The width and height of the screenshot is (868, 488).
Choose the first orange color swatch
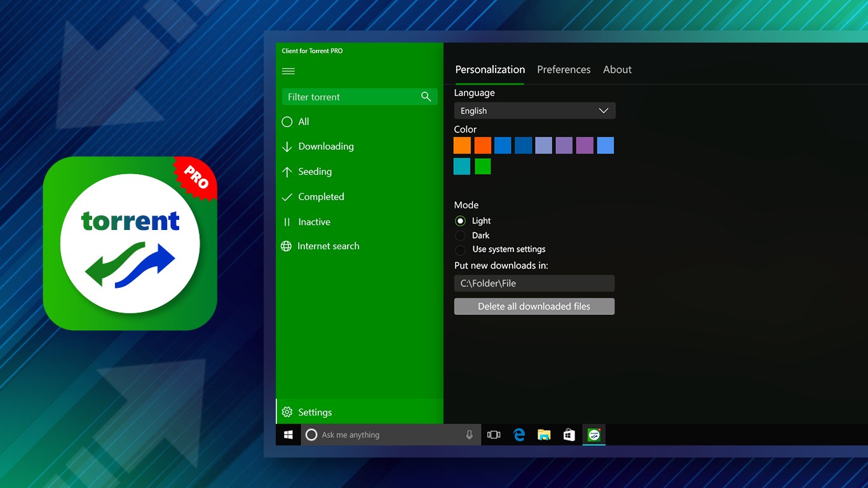(x=462, y=146)
